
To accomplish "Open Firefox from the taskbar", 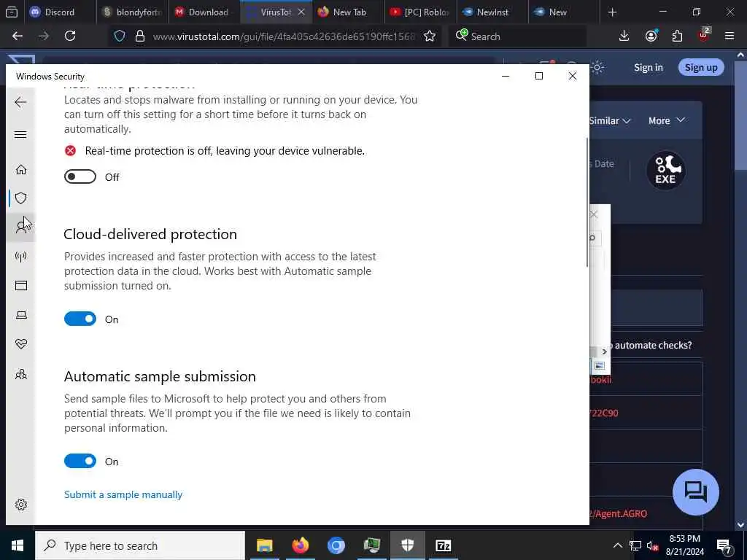I will tap(300, 545).
